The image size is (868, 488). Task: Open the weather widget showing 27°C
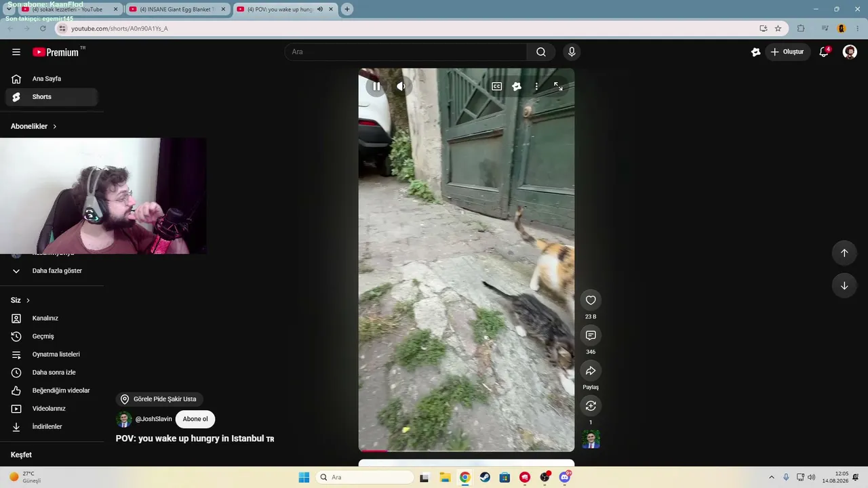point(26,477)
